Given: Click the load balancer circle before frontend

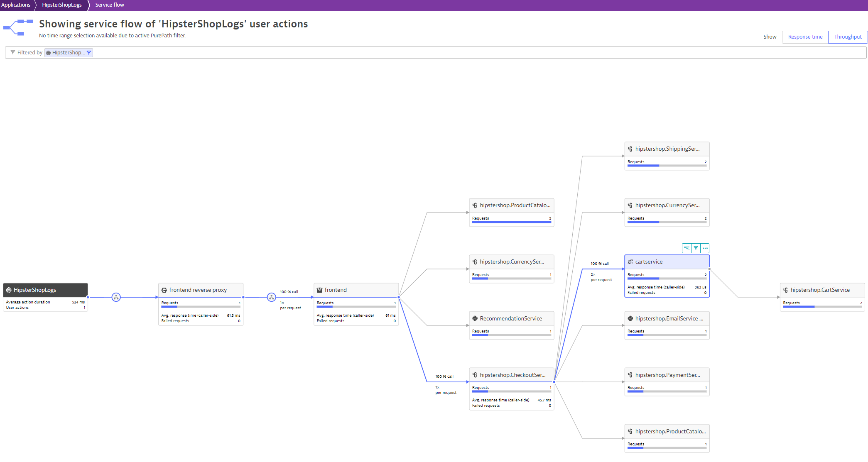Looking at the screenshot, I should click(x=272, y=297).
